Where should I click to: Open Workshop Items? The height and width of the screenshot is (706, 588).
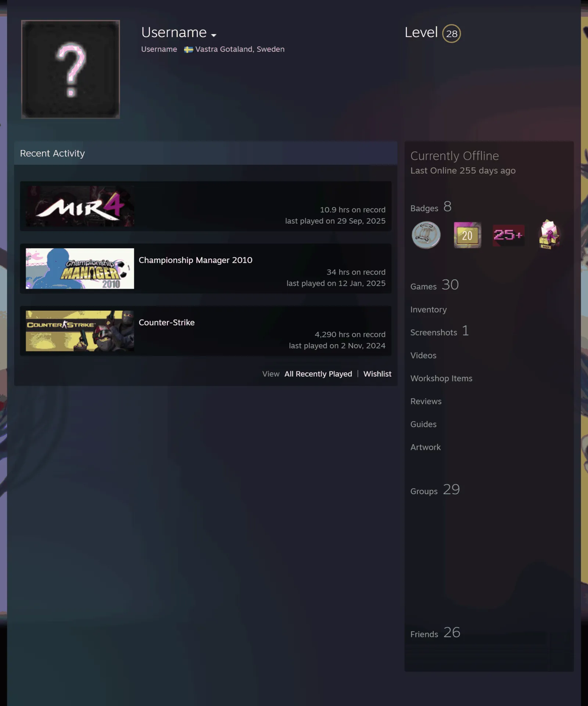click(x=441, y=378)
